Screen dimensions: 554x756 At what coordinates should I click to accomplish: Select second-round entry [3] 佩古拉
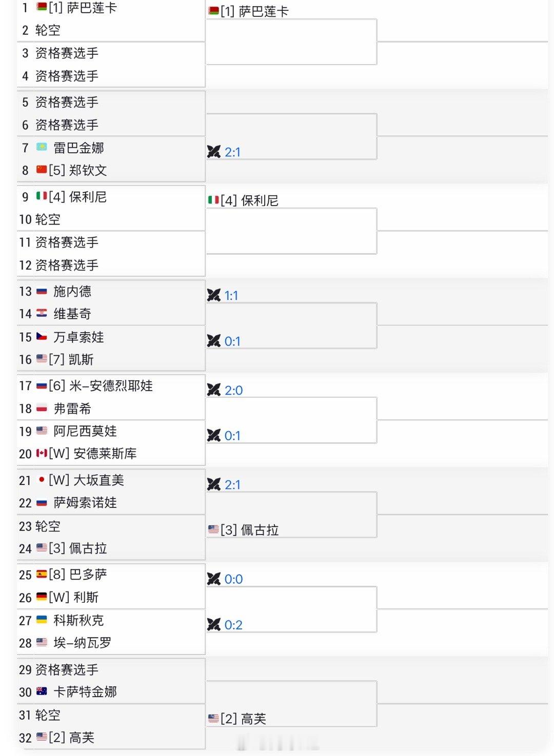(249, 530)
